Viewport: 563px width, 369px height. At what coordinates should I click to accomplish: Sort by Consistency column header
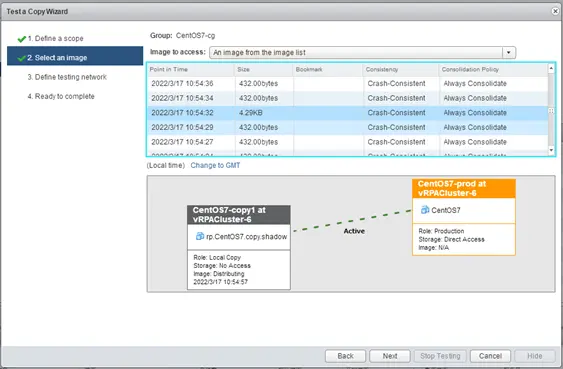(x=401, y=69)
